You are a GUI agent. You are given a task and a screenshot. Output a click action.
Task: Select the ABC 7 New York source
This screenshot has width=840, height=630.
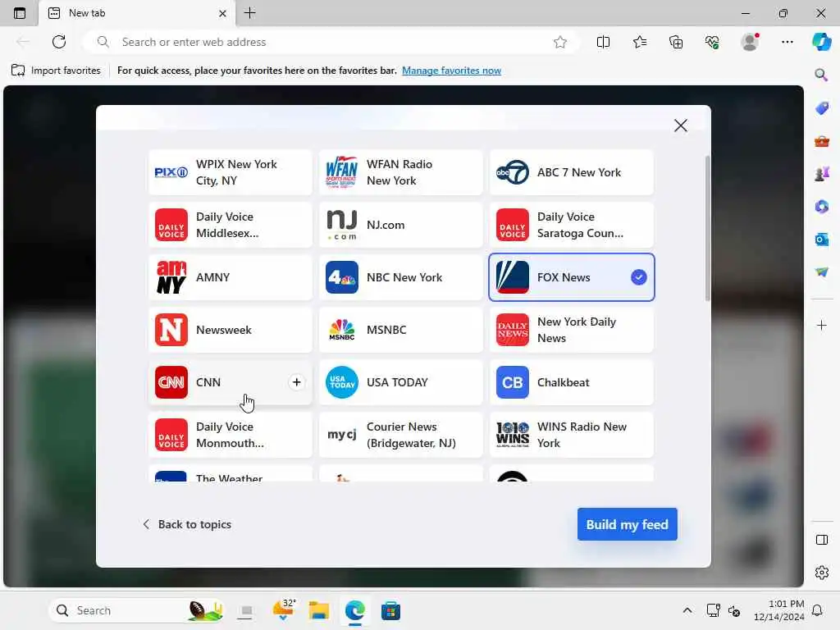pos(572,172)
